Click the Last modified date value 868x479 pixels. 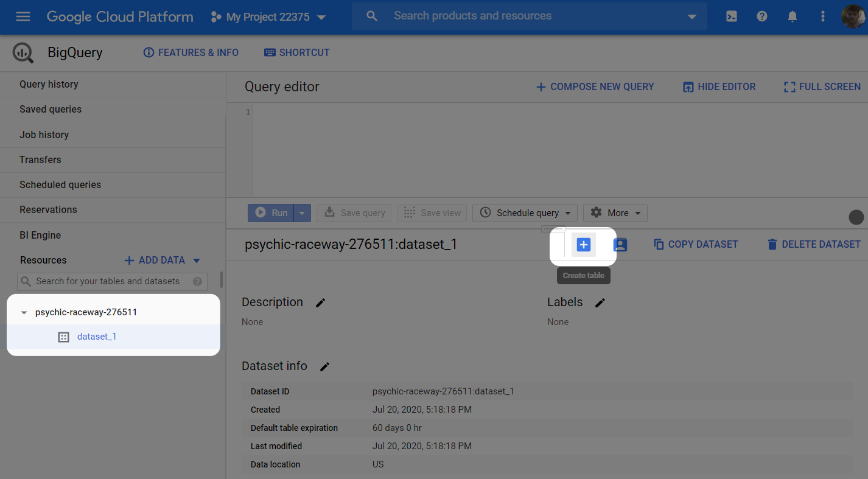click(x=422, y=446)
